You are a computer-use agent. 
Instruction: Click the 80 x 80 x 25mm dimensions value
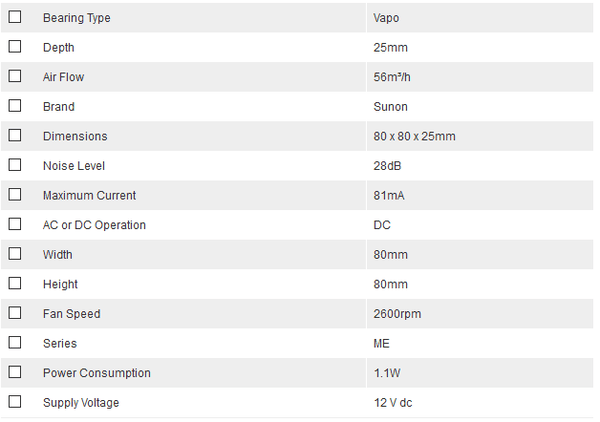point(415,136)
